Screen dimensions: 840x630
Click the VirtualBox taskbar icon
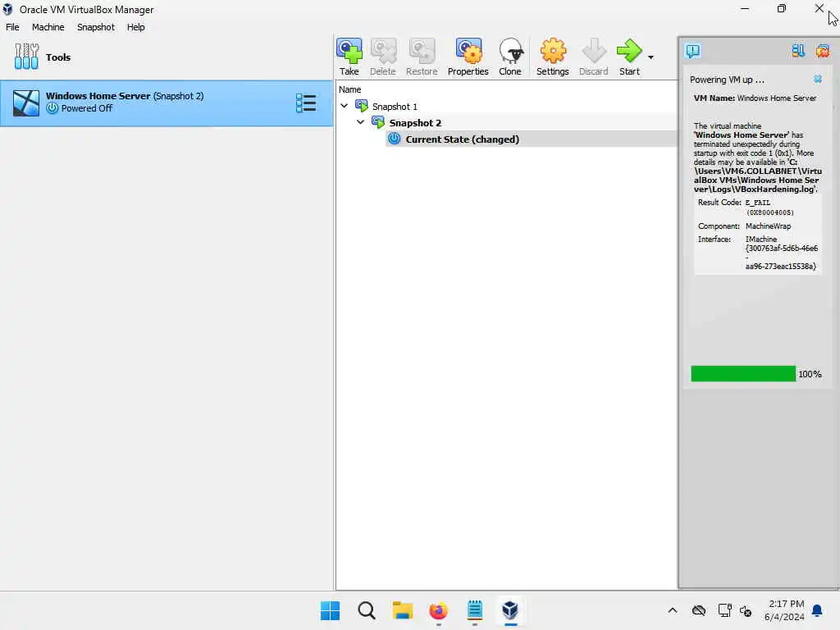(x=510, y=610)
